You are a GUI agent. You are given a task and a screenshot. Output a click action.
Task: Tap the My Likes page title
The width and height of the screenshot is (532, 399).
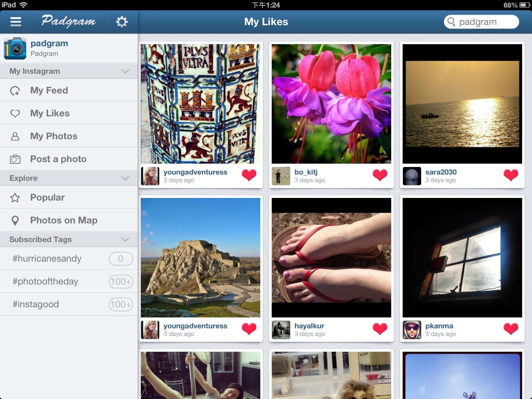click(266, 22)
